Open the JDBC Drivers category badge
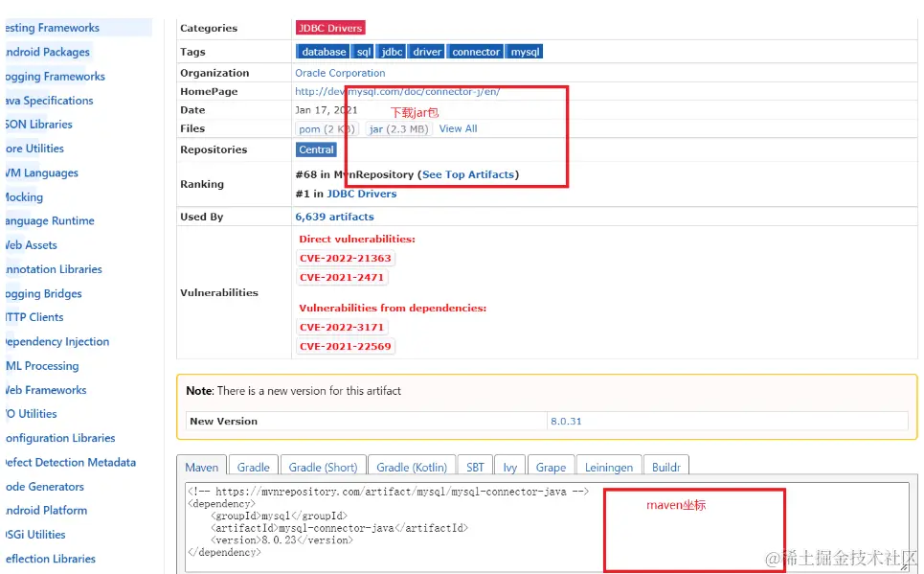Viewport: 924px width, 574px height. click(x=330, y=28)
